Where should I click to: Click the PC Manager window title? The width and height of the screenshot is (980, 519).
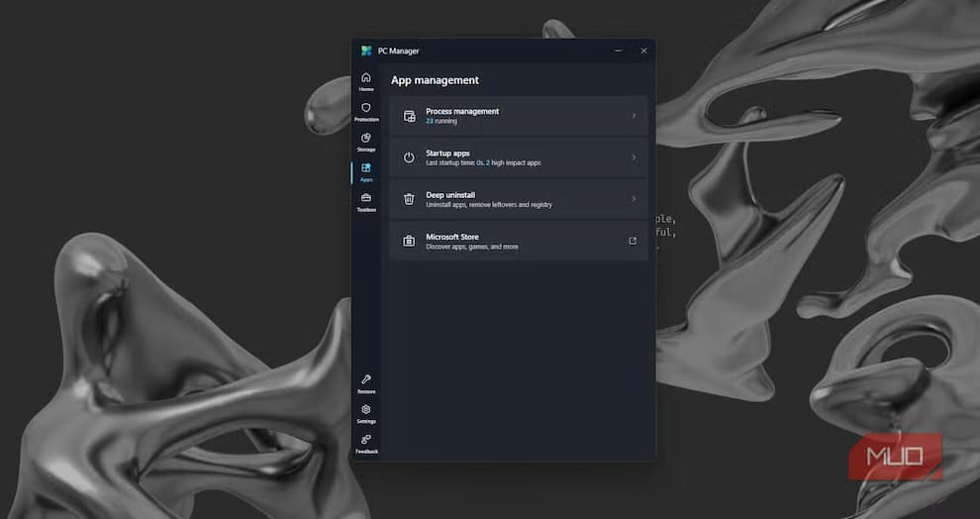pos(399,52)
